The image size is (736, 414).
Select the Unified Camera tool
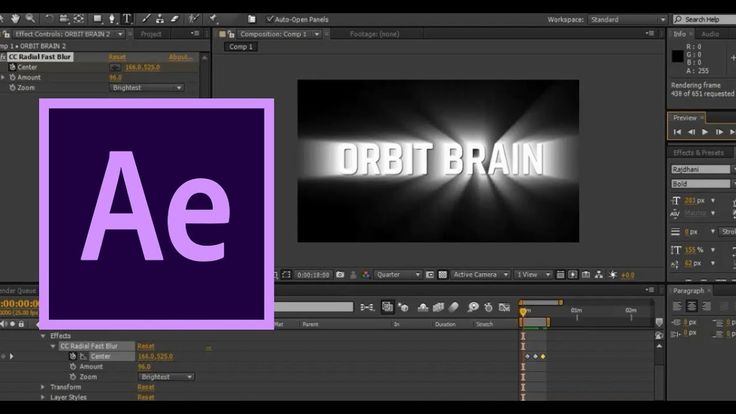tap(64, 19)
